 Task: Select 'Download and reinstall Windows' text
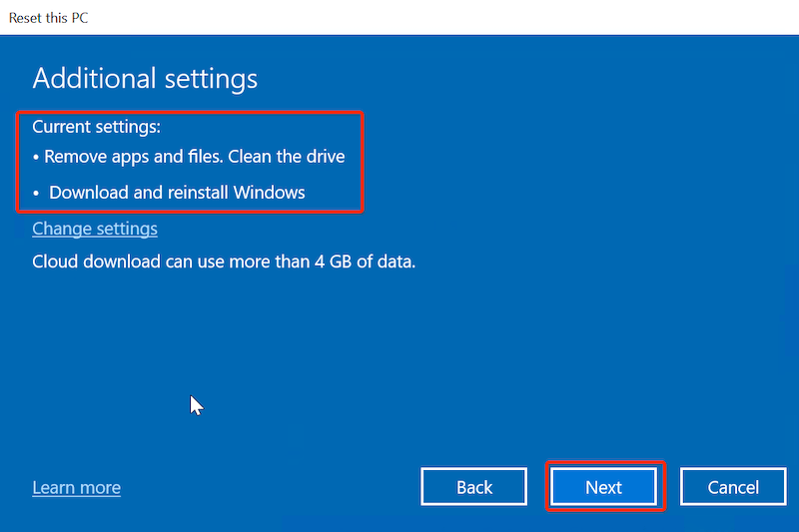click(x=177, y=193)
